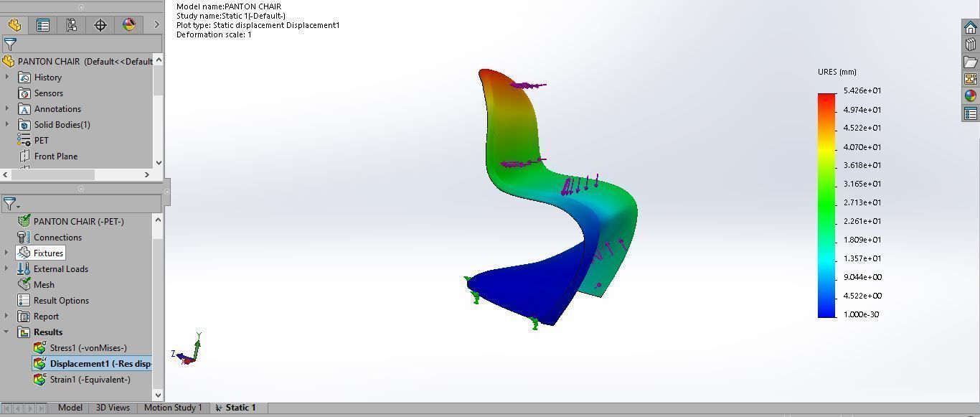The width and height of the screenshot is (980, 417).
Task: Select the Annotations folder icon
Action: (x=24, y=109)
